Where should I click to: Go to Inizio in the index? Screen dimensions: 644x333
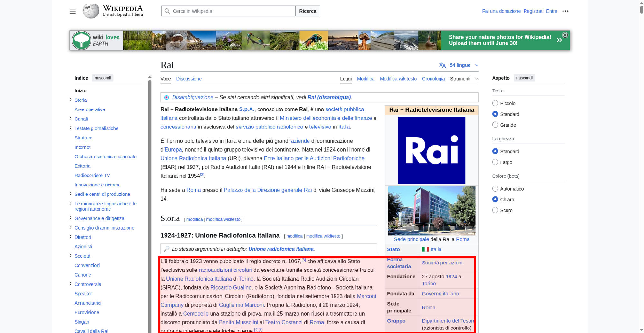pos(80,90)
